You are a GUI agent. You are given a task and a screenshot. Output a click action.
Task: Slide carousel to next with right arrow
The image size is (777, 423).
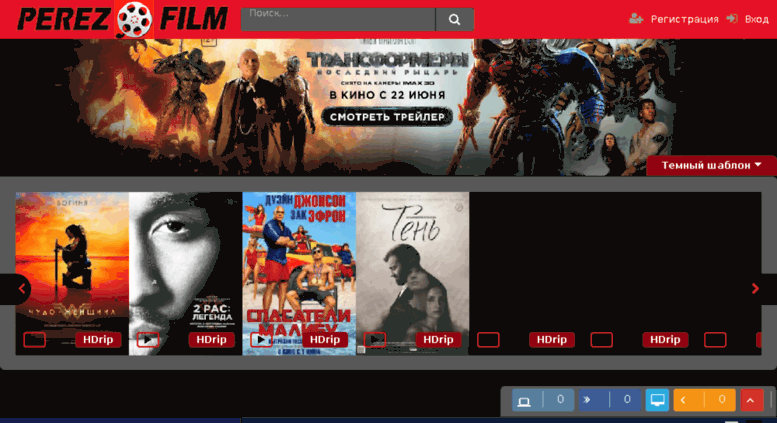click(756, 289)
